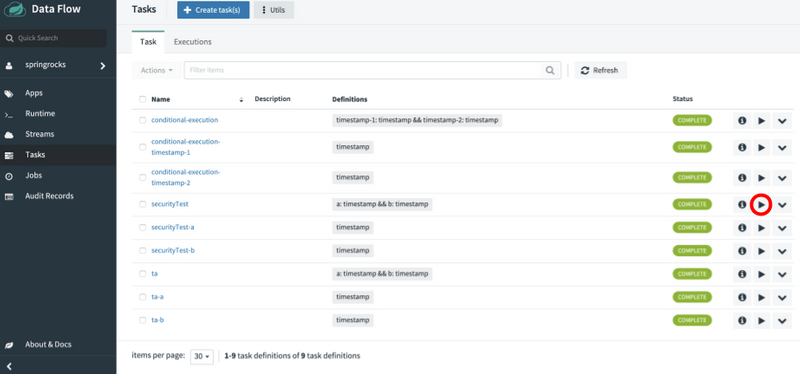
Task: Launch the securityTest-b task
Action: pyautogui.click(x=761, y=251)
